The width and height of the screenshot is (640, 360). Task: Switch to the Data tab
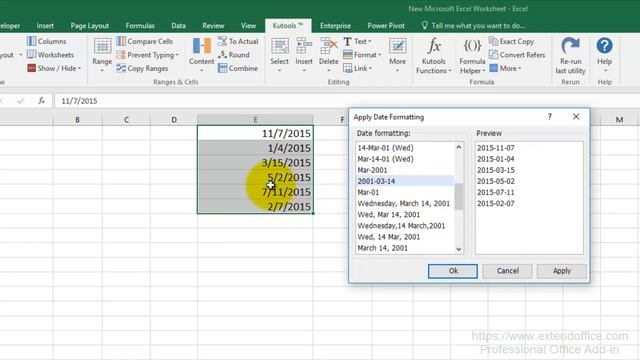[178, 26]
